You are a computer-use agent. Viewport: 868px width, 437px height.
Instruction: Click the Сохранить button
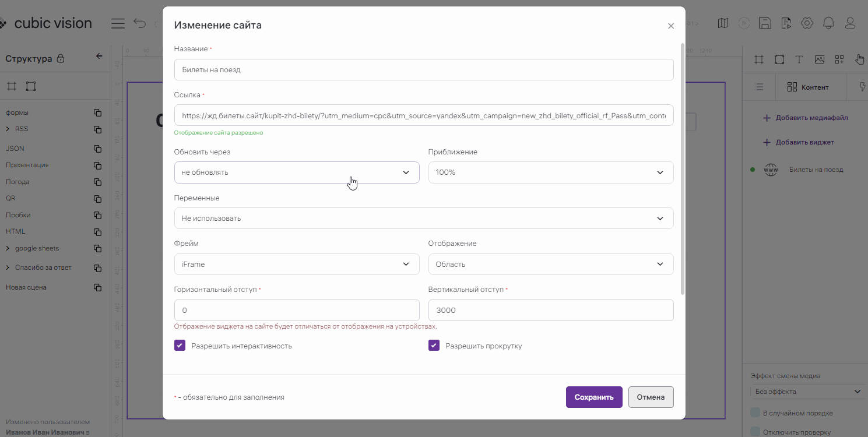pos(593,397)
